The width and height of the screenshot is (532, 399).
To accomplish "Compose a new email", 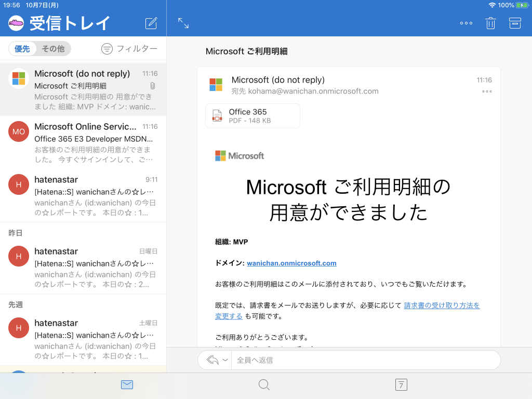I will click(151, 23).
